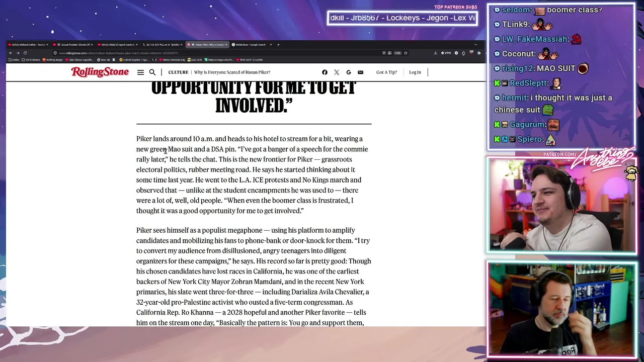Reload the page with the refresh icon
Viewport: 644px width, 362px height.
pyautogui.click(x=25, y=53)
